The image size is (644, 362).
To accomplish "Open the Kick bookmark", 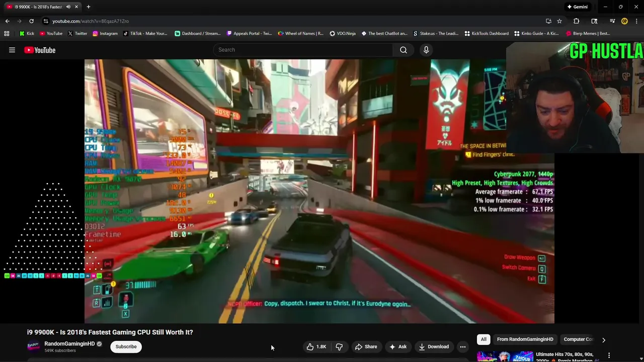I will [27, 34].
